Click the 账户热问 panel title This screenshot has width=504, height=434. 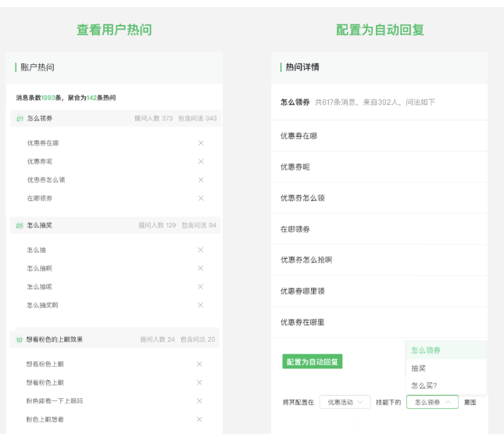pos(38,67)
